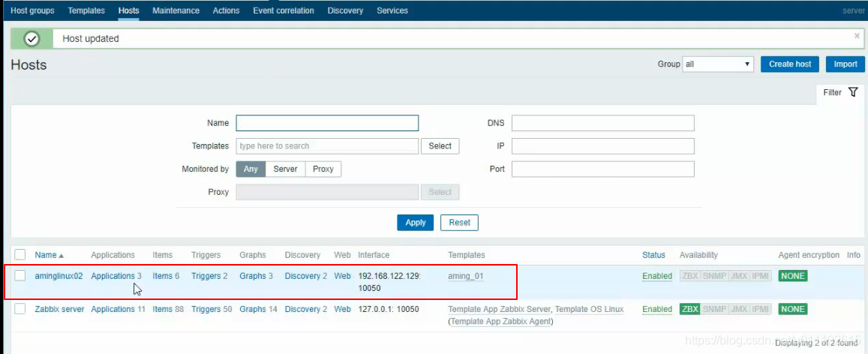Open Triggers of aminglinux02
This screenshot has height=354, width=868.
[x=206, y=275]
